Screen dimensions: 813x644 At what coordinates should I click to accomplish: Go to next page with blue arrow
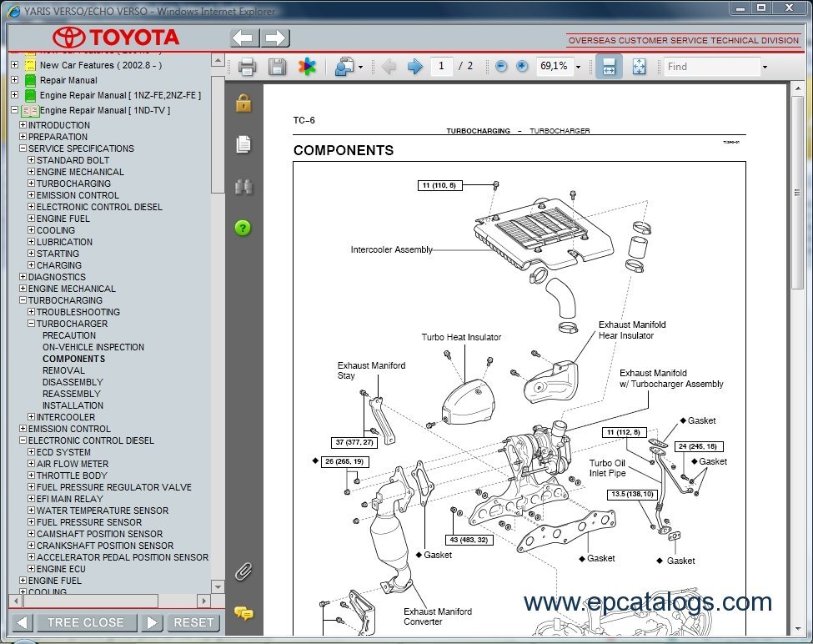[x=414, y=67]
